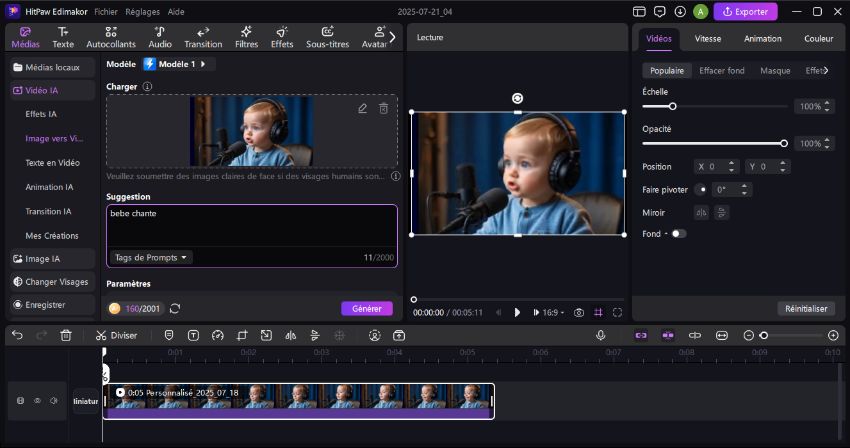Switch to the Couleur tab
Image resolution: width=850 pixels, height=448 pixels.
click(x=819, y=39)
